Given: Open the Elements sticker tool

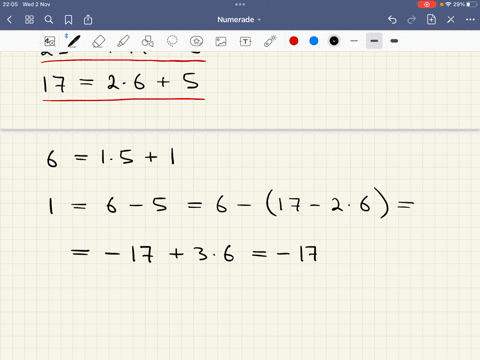Looking at the screenshot, I should pos(196,41).
